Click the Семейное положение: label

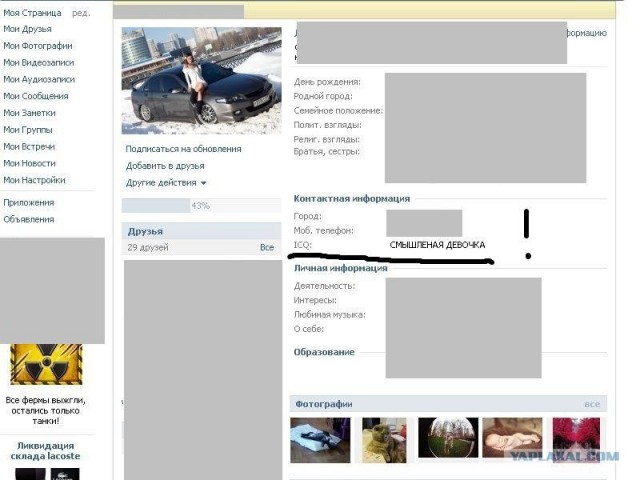pos(338,111)
